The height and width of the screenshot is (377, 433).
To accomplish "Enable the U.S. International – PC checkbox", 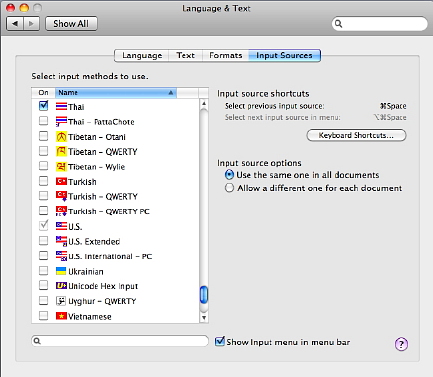I will click(44, 255).
